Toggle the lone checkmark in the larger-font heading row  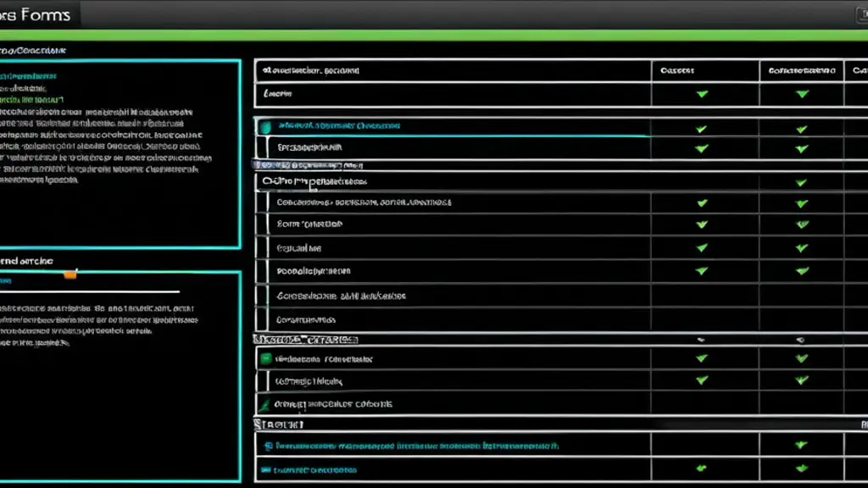pos(801,183)
